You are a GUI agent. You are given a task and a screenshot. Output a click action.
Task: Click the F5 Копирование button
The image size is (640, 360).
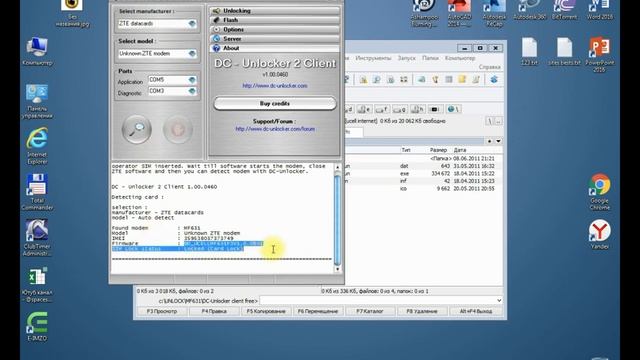click(266, 311)
